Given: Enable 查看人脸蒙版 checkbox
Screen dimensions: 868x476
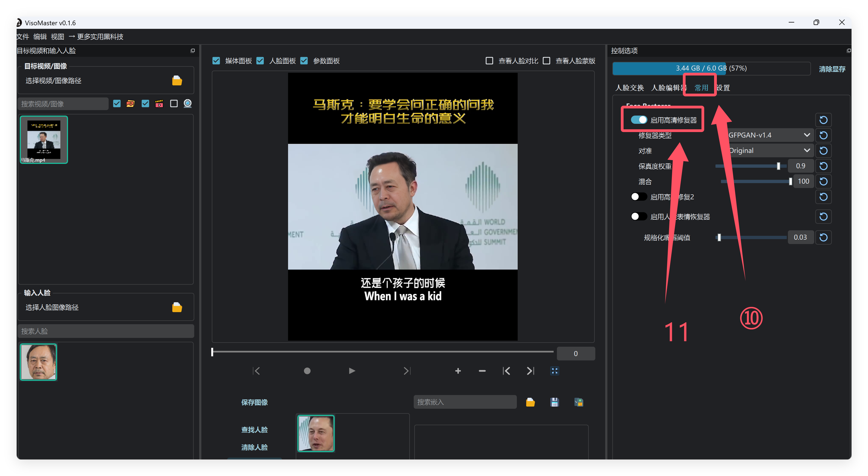Looking at the screenshot, I should (546, 61).
